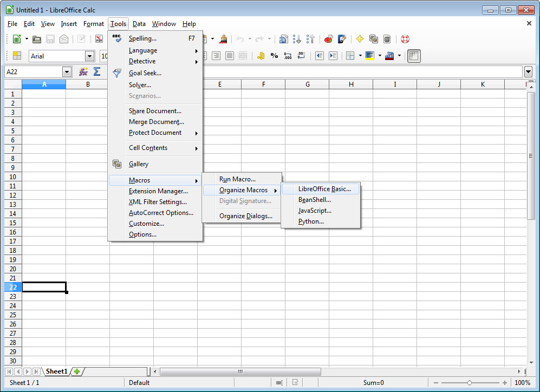
Task: Export directly as PDF
Action: pyautogui.click(x=99, y=39)
